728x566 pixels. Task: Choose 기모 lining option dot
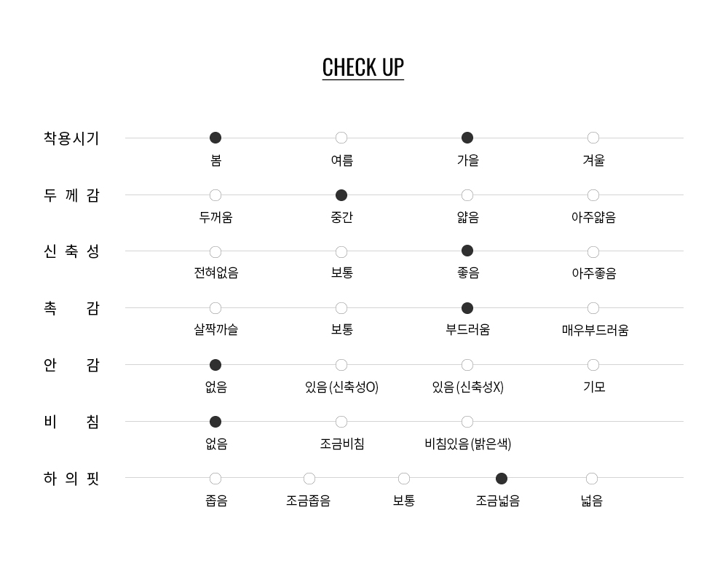point(593,365)
